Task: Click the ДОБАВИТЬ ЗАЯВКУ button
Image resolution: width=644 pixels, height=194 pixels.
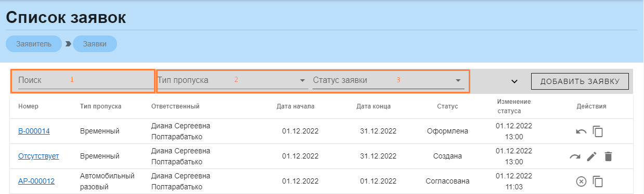Action: pos(580,81)
